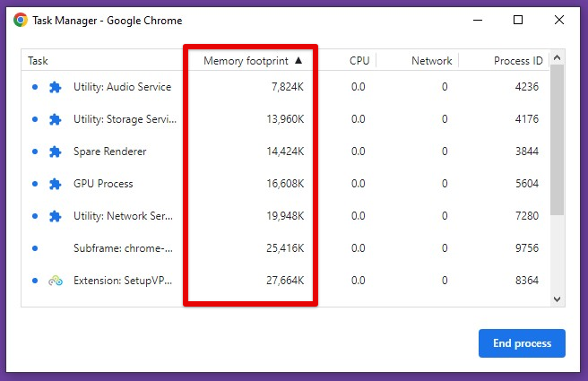The height and width of the screenshot is (381, 588).
Task: Click the Spare Renderer puzzle-piece icon
Action: pyautogui.click(x=56, y=152)
